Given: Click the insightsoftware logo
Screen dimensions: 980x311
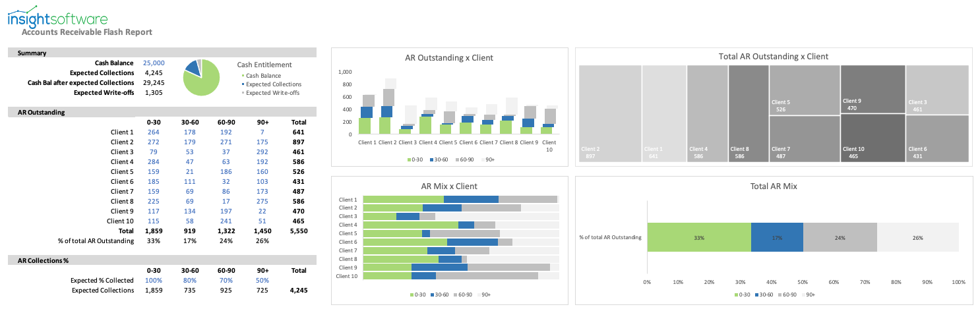Looking at the screenshot, I should 57,17.
